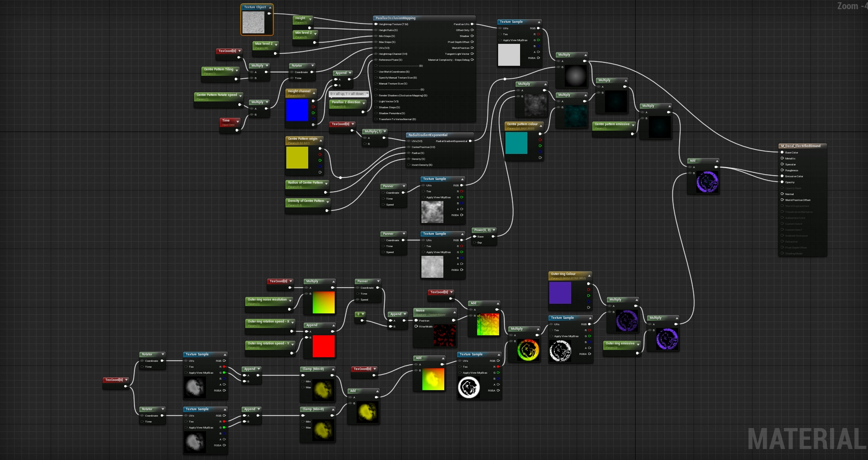Click the Roughness input pin
The width and height of the screenshot is (868, 460).
tap(782, 170)
